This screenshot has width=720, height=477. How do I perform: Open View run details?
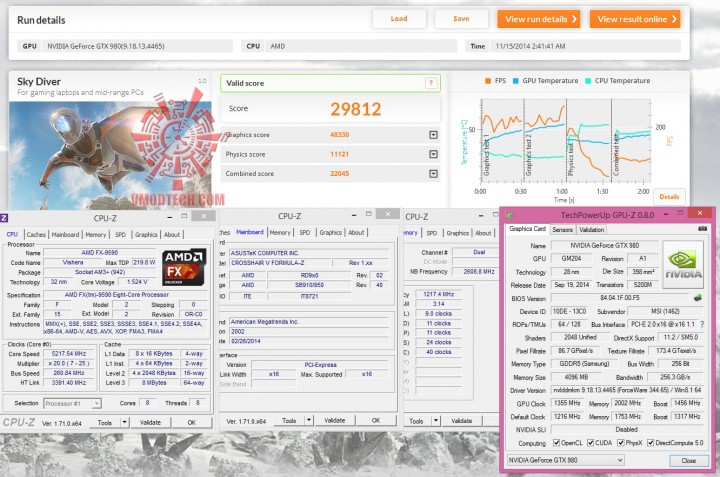[x=539, y=19]
